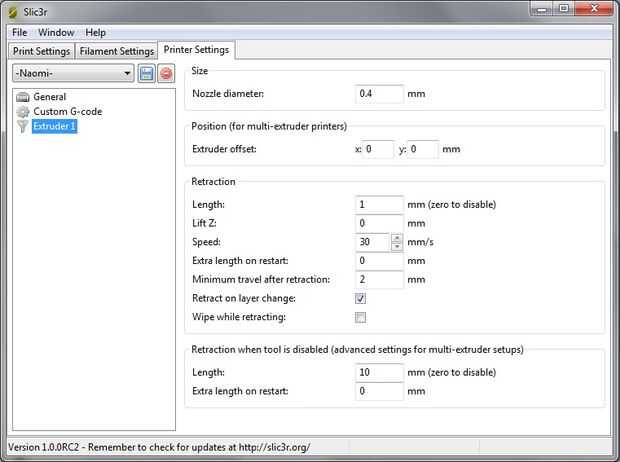Select the Printer Settings tab
Image resolution: width=620 pixels, height=462 pixels.
point(196,50)
